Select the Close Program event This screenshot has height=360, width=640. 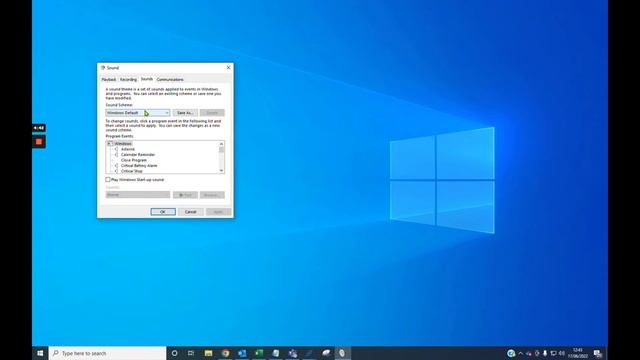tap(133, 160)
